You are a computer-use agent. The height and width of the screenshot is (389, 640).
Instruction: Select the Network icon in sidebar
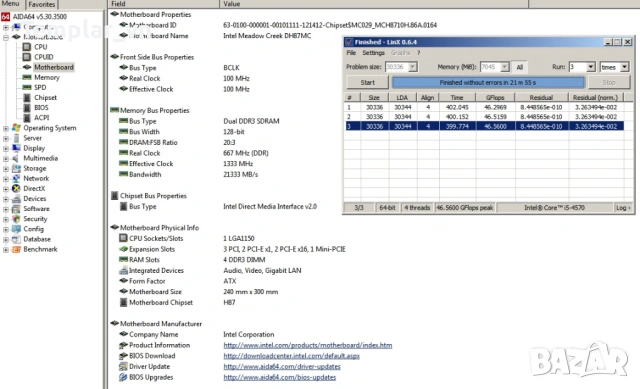16,178
